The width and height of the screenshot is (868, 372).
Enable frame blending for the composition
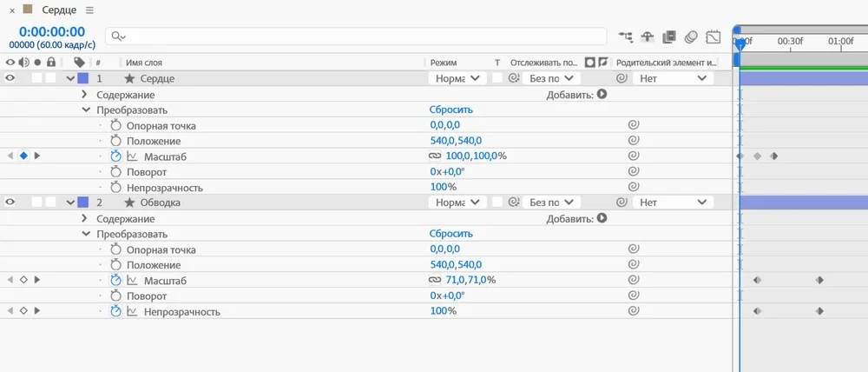(669, 37)
